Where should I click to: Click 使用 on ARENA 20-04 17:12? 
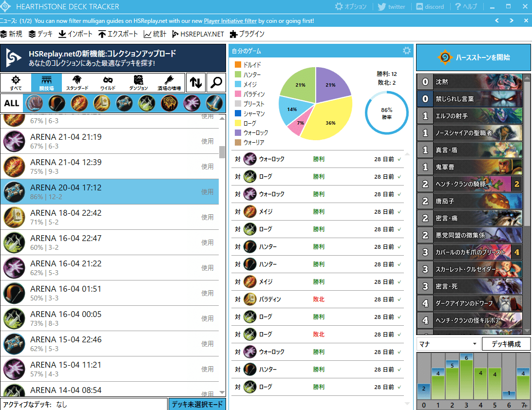click(208, 192)
